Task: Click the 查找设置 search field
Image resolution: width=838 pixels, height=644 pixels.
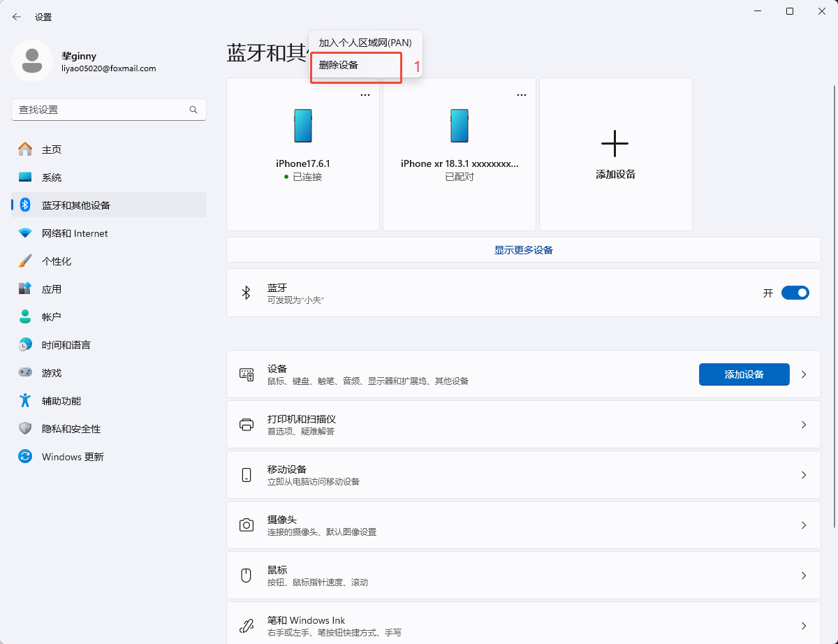Action: 98,110
